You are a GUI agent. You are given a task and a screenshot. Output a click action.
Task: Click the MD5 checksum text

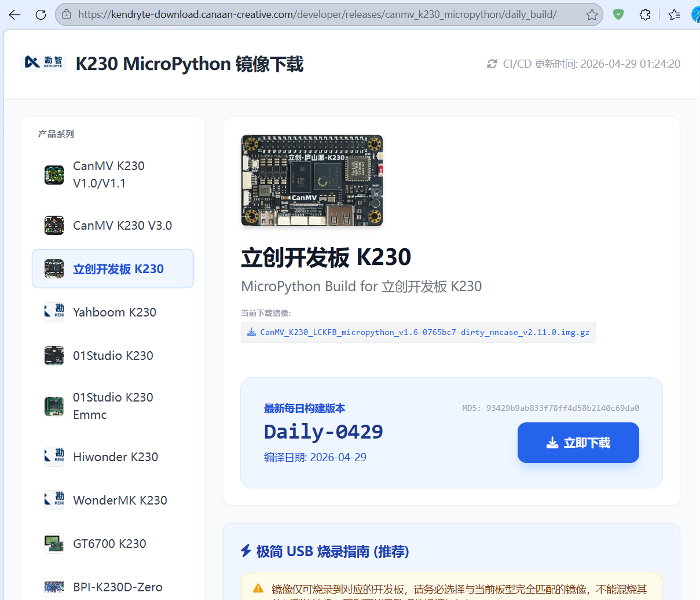pyautogui.click(x=551, y=408)
